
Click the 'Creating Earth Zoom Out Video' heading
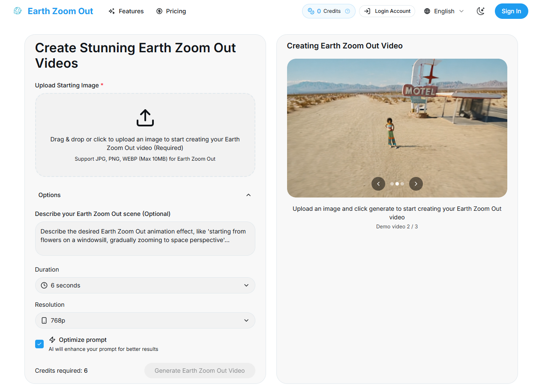pyautogui.click(x=345, y=46)
